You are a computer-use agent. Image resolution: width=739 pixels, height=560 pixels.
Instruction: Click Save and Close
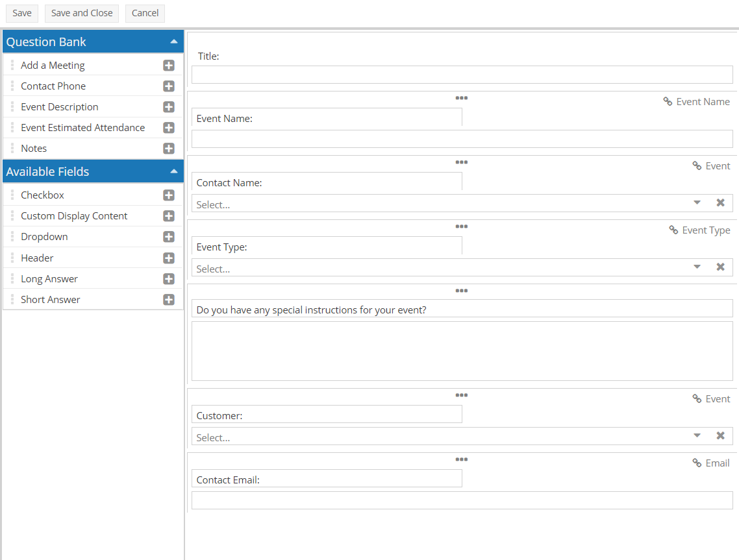82,13
